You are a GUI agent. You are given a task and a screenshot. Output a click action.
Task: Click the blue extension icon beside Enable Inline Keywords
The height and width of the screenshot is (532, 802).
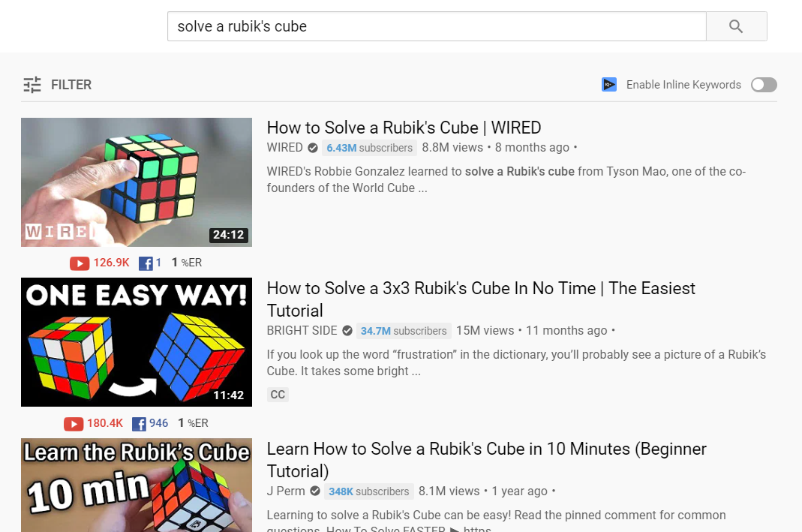pos(608,84)
